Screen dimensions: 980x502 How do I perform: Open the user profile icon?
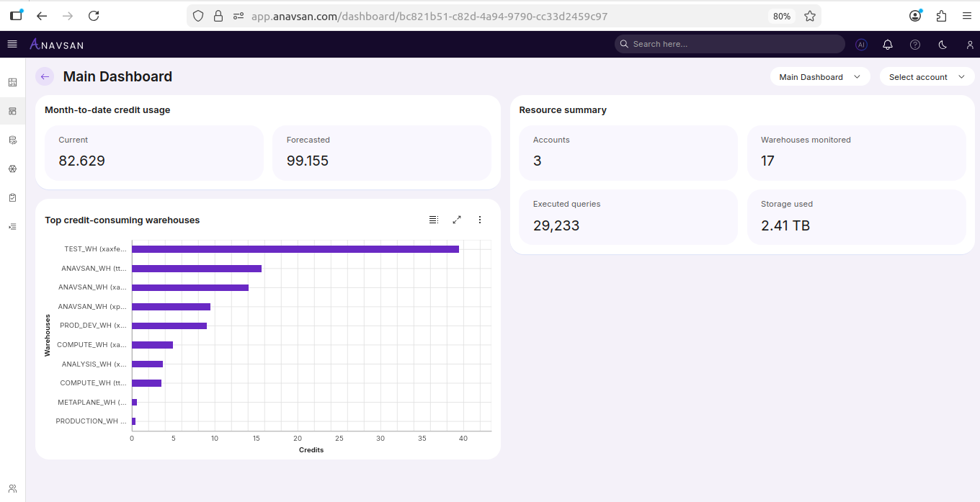969,45
